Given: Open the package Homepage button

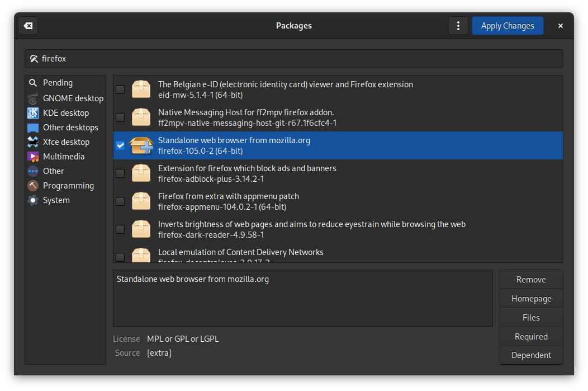Looking at the screenshot, I should coord(531,299).
